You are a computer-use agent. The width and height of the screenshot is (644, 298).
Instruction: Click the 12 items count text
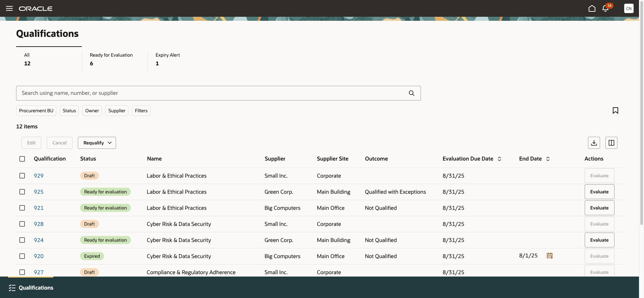click(x=27, y=126)
